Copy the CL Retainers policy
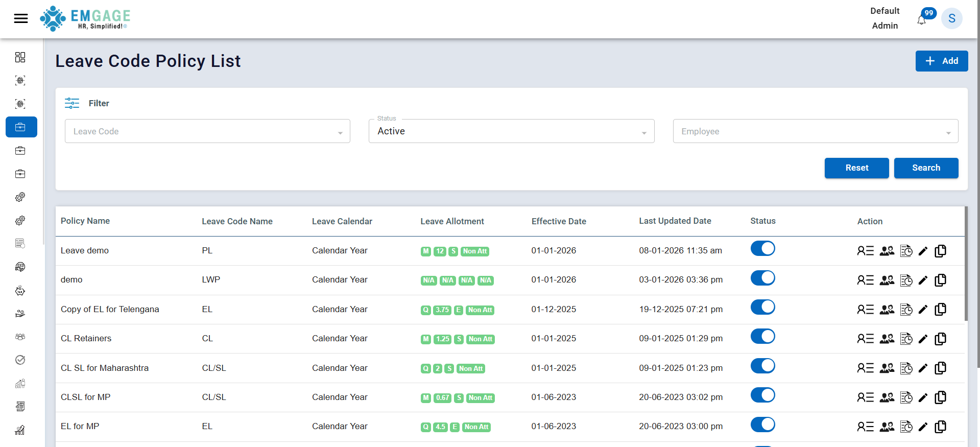Image resolution: width=980 pixels, height=447 pixels. point(940,339)
